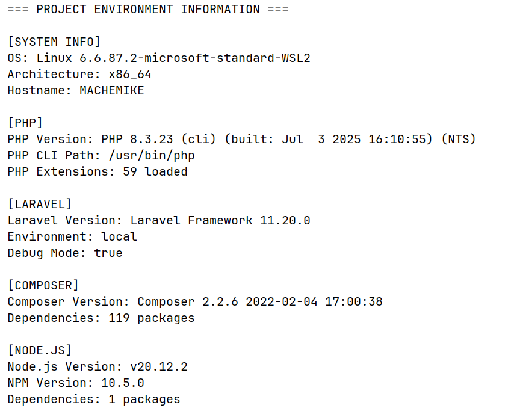Click the [COMPOSER] section heading

(43, 285)
